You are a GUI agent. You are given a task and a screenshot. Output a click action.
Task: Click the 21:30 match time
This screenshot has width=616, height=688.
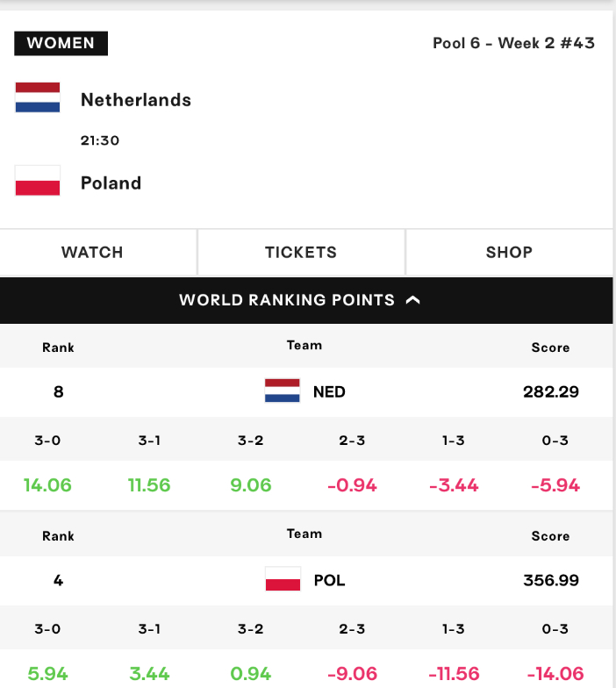pyautogui.click(x=100, y=140)
